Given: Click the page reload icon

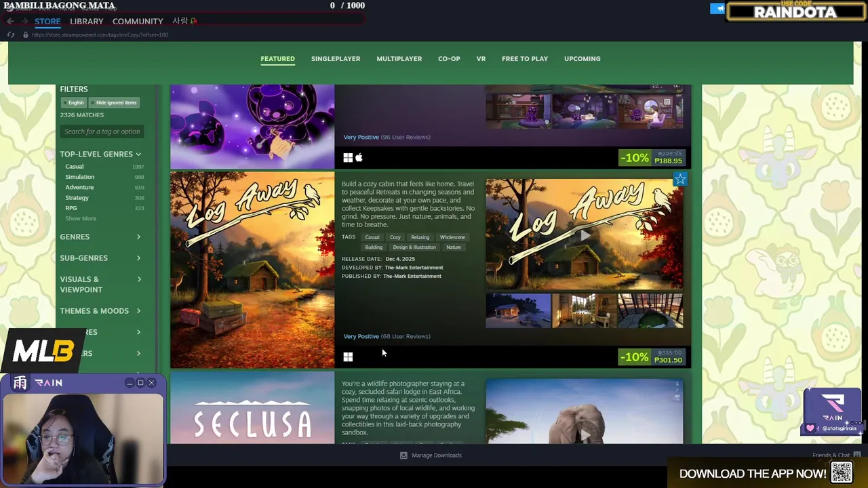Looking at the screenshot, I should [11, 35].
